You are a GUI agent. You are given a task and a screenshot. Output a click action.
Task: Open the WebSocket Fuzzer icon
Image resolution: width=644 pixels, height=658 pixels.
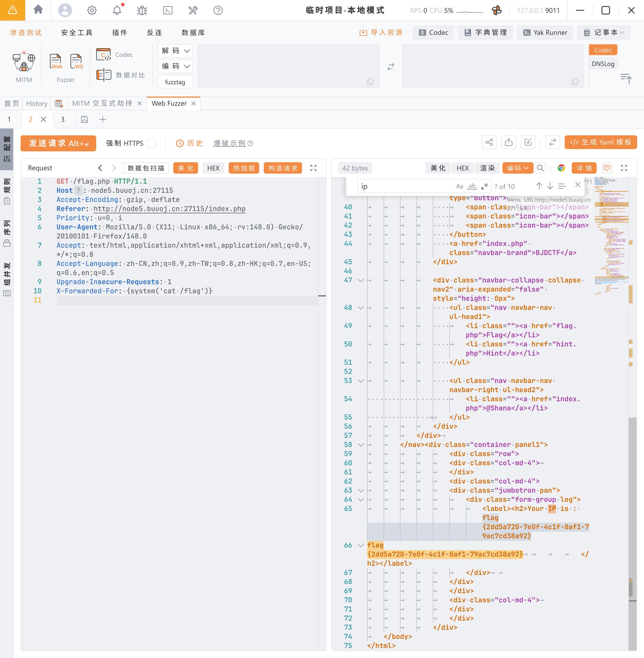click(77, 62)
